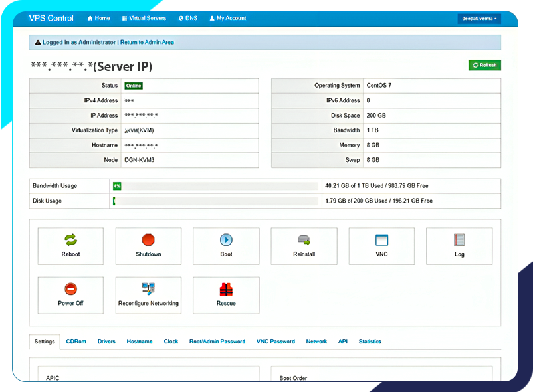
Task: Open the CDRom tab
Action: coord(76,342)
